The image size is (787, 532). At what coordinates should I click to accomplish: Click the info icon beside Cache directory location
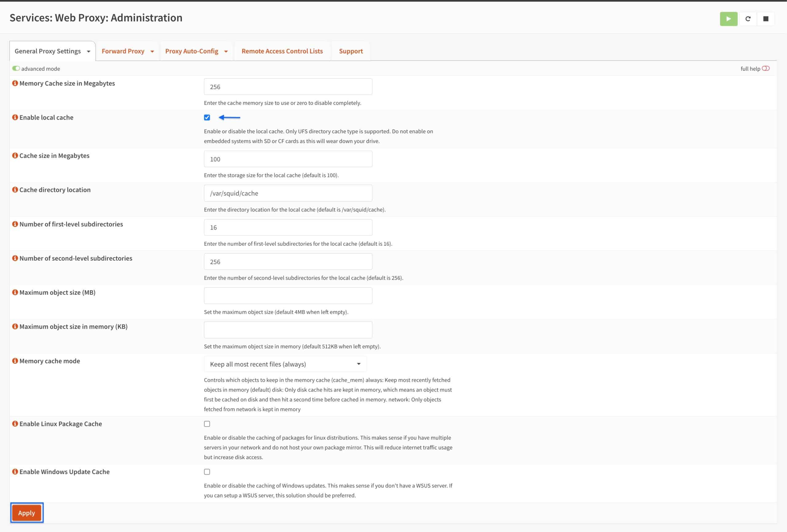[x=15, y=190]
